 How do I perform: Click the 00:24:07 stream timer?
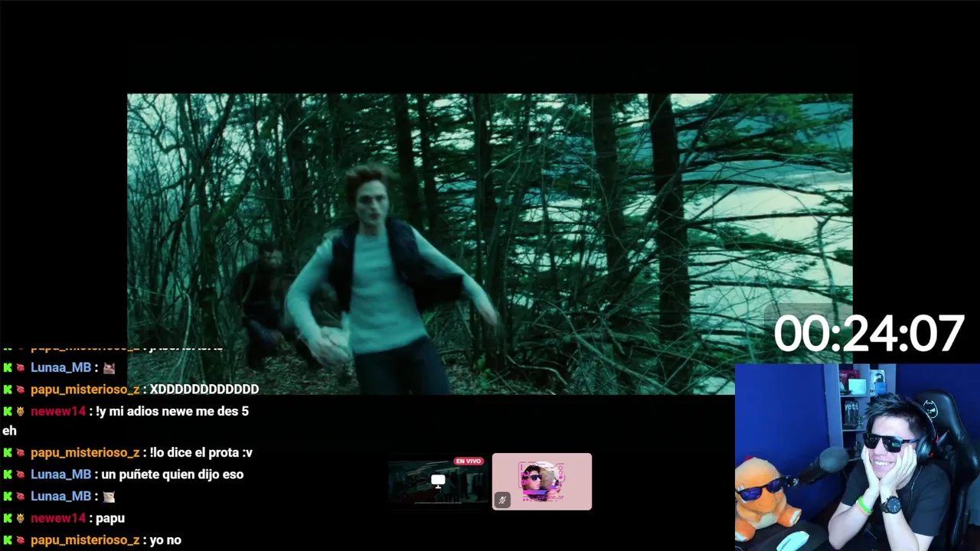(x=869, y=334)
